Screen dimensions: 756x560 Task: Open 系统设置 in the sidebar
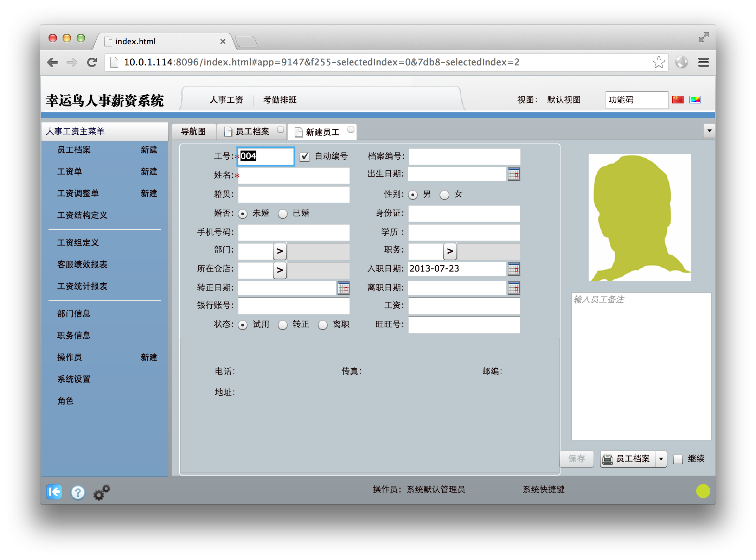(x=74, y=379)
